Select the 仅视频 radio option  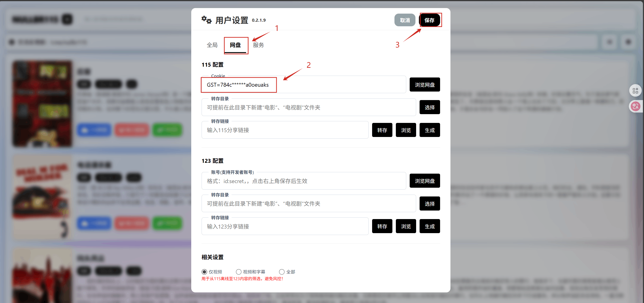pos(204,272)
